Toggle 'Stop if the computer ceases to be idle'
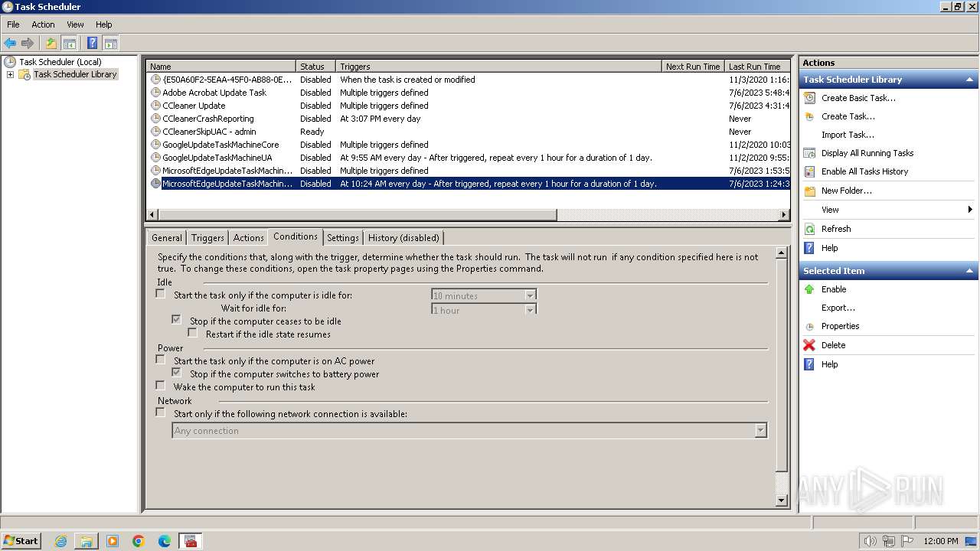 pos(176,320)
